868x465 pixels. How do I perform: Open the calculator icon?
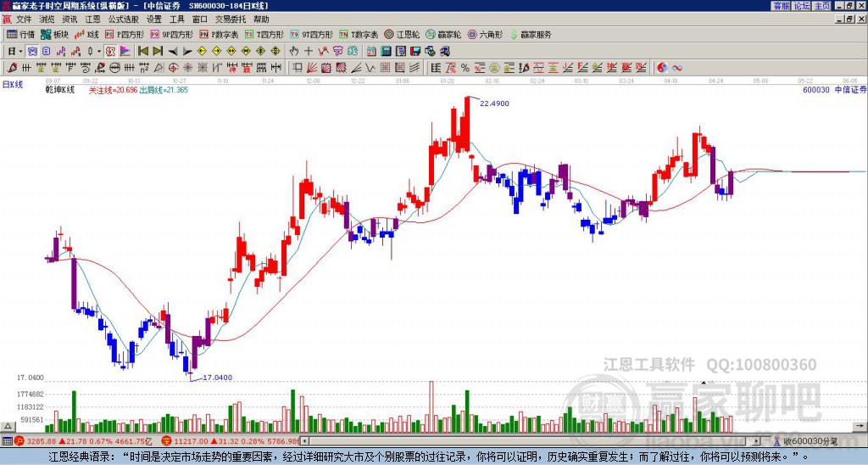coord(387,52)
